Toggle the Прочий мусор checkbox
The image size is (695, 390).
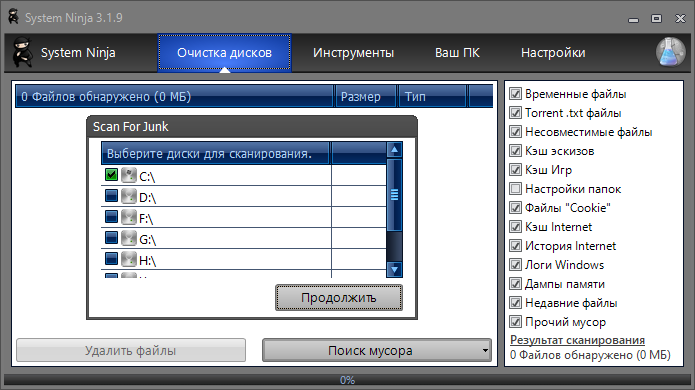pos(515,322)
